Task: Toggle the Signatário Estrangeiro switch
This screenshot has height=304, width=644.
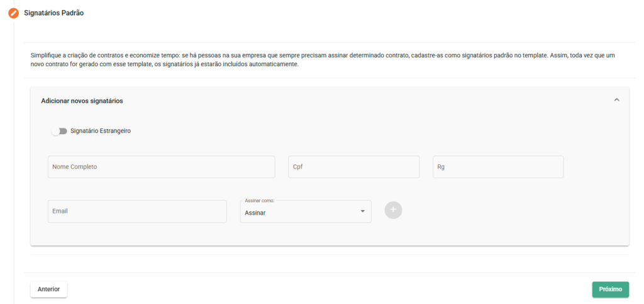Action: 60,131
